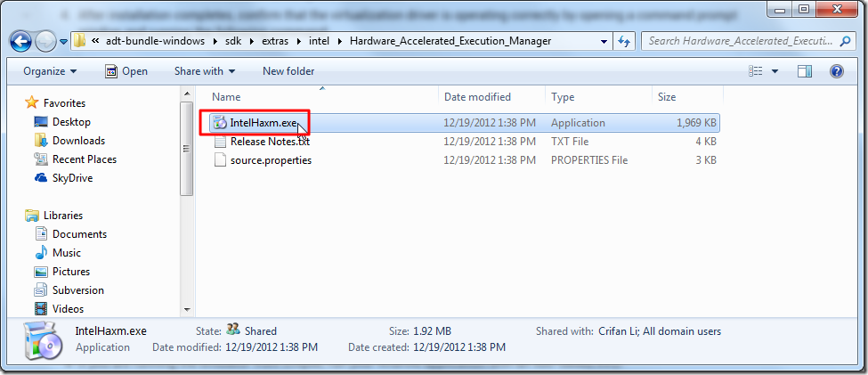The width and height of the screenshot is (868, 375).
Task: Click the extras breadcrumb segment
Action: (275, 41)
